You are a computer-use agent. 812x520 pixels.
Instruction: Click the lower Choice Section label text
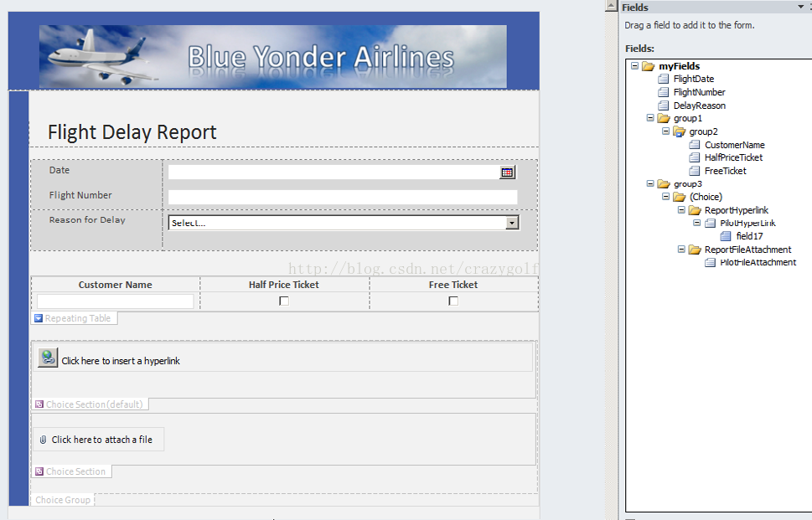point(75,472)
